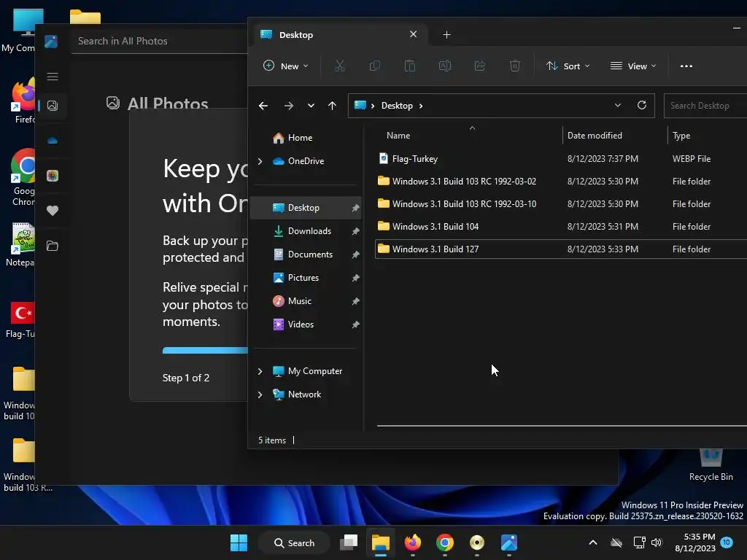Viewport: 747px width, 560px height.
Task: Select the Desktop tab in Explorer
Action: tap(341, 35)
